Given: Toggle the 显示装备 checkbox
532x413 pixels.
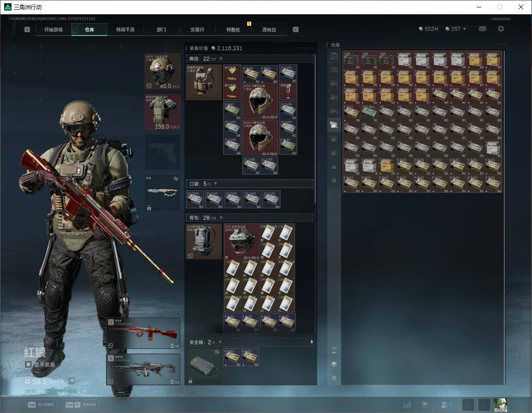Looking at the screenshot, I should click(28, 365).
